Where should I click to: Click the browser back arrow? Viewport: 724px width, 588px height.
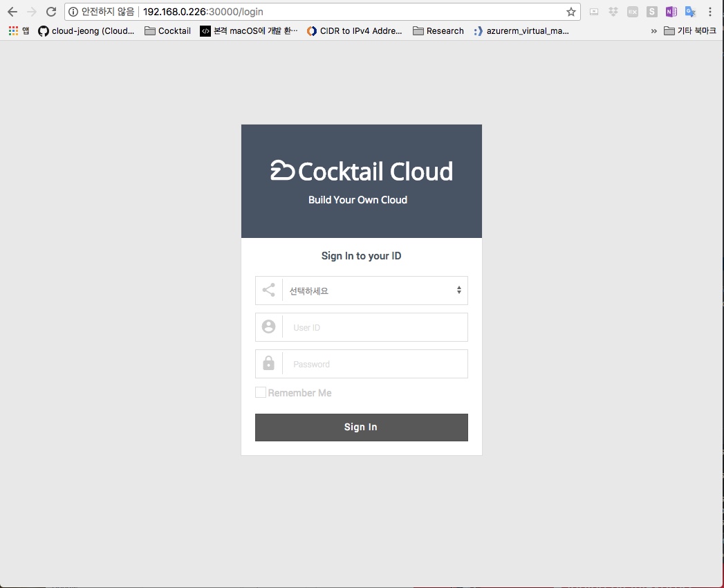click(12, 12)
